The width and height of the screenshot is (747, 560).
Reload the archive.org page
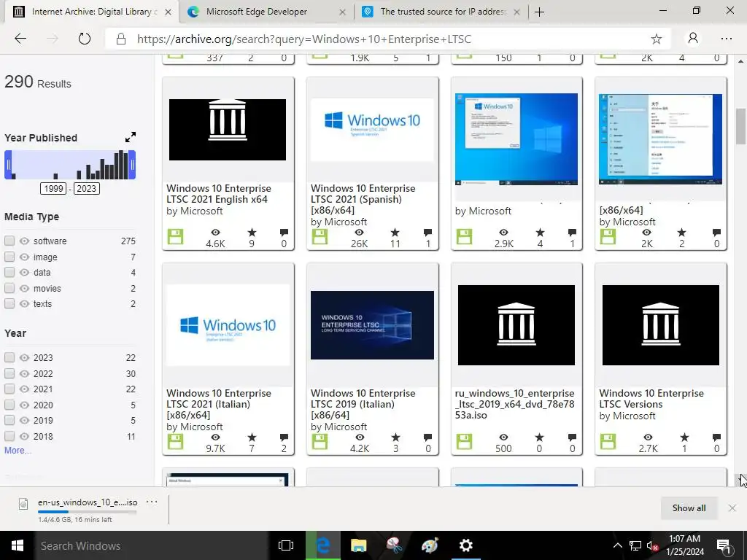point(85,39)
